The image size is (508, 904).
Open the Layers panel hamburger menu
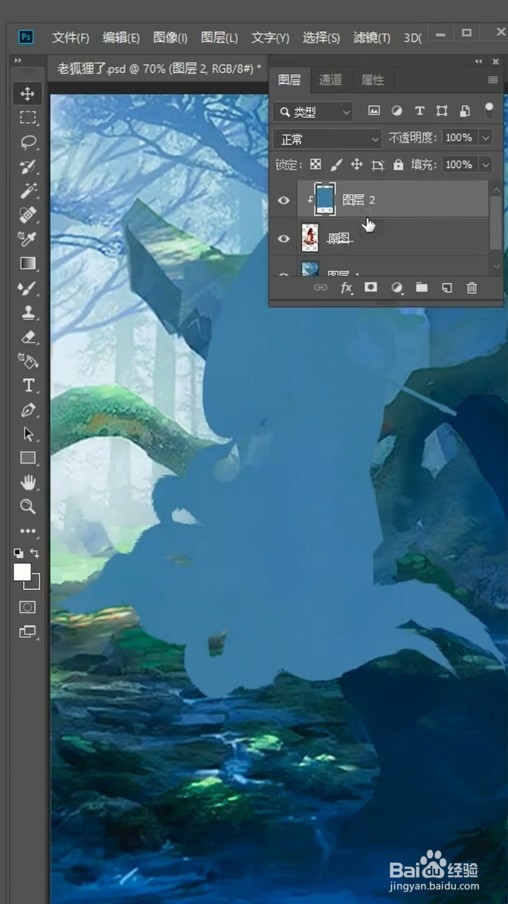(492, 80)
